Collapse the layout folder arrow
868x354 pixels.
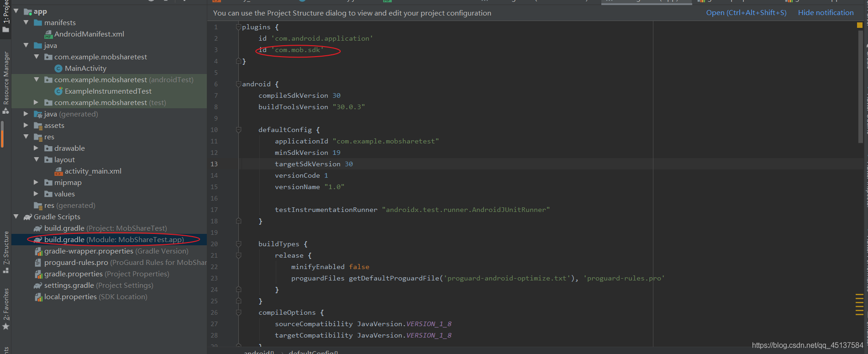[37, 159]
